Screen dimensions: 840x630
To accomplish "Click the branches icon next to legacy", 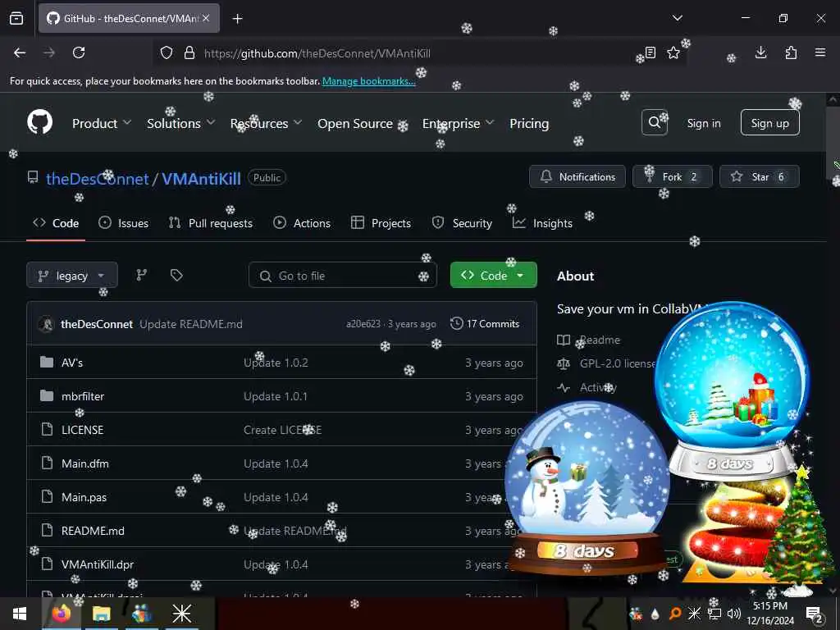I will 141,276.
